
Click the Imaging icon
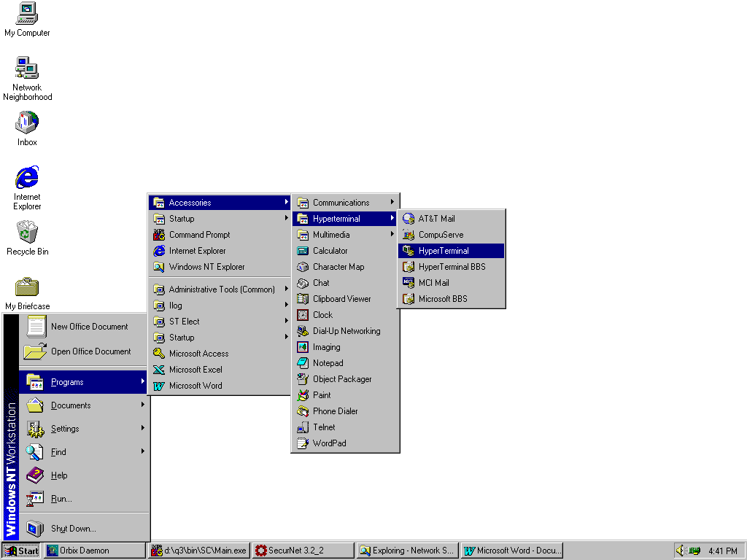click(x=303, y=347)
